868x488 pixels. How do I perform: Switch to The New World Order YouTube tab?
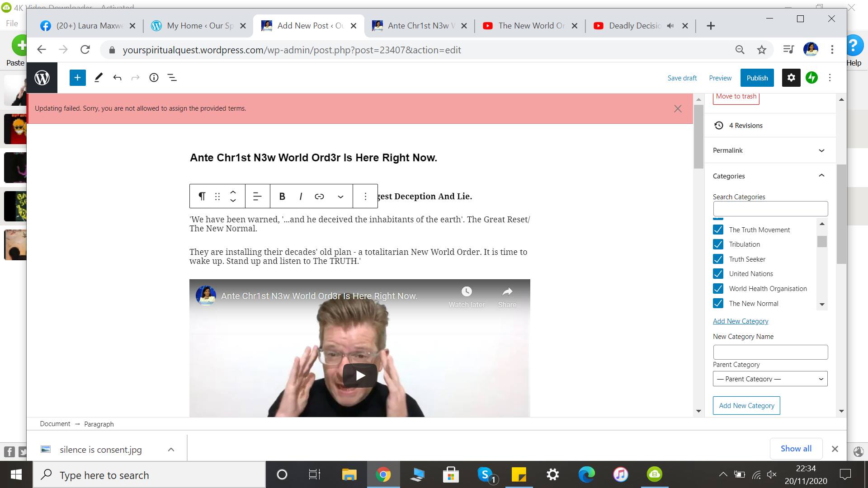pos(531,26)
